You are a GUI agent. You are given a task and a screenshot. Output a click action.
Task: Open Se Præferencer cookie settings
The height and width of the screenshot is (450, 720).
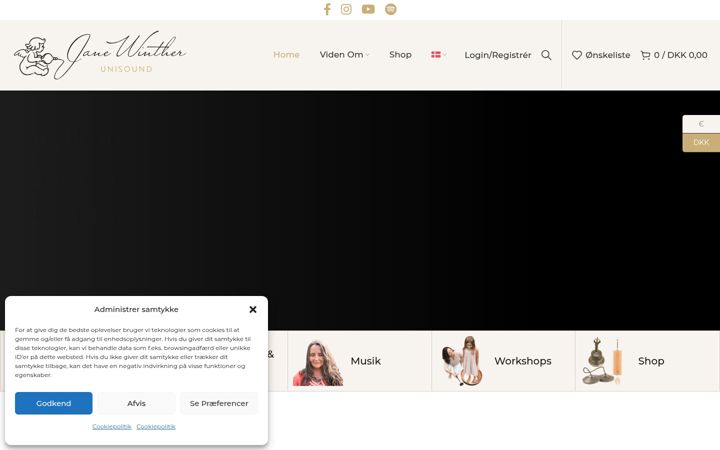point(219,403)
